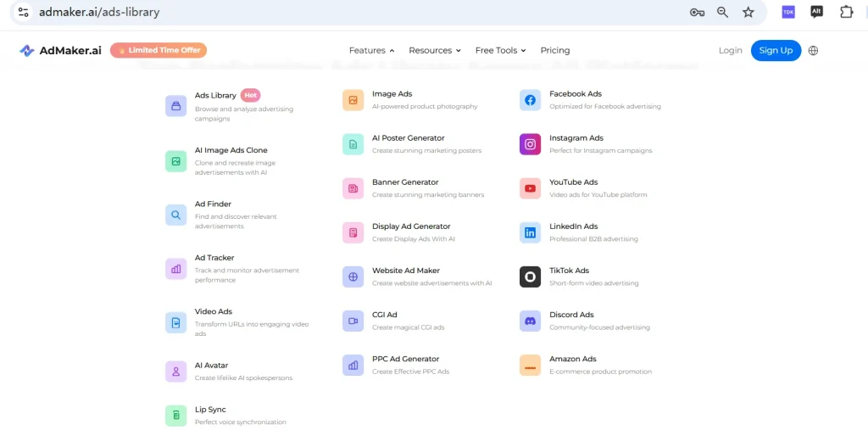Viewport: 868px width, 436px height.
Task: Click the YouTube logo icon
Action: [531, 188]
